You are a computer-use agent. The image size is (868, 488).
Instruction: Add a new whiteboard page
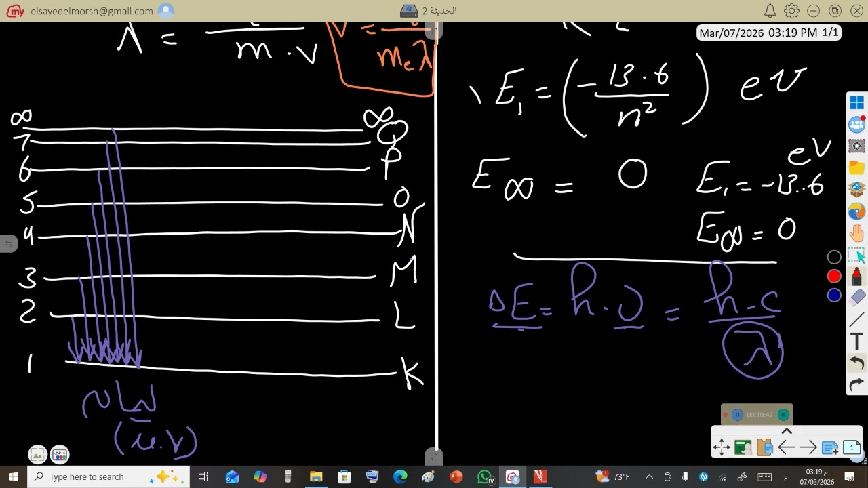830,447
